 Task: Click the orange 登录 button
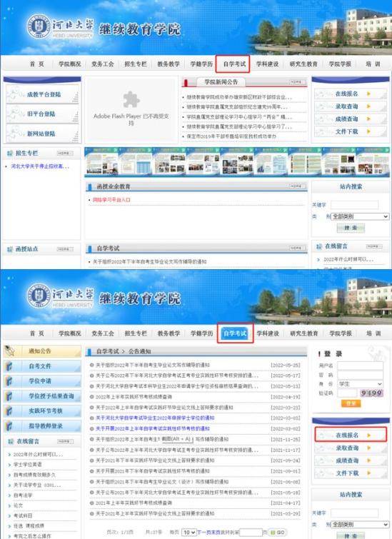tap(351, 403)
